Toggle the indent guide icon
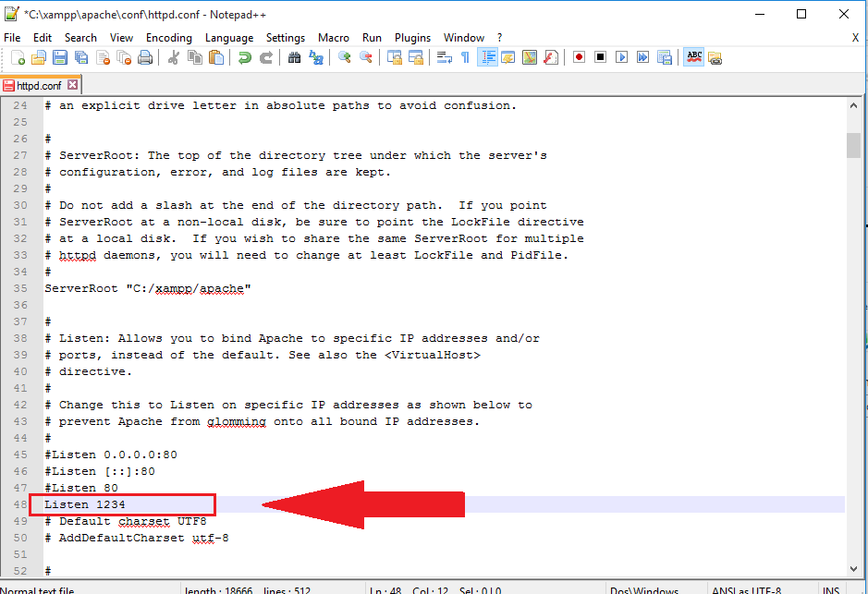 487,57
